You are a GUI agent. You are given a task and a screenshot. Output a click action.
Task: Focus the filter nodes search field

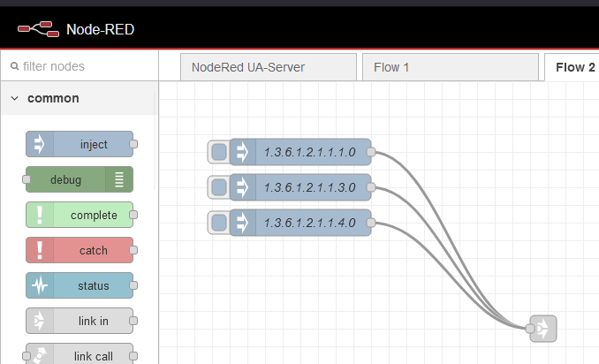[80, 66]
